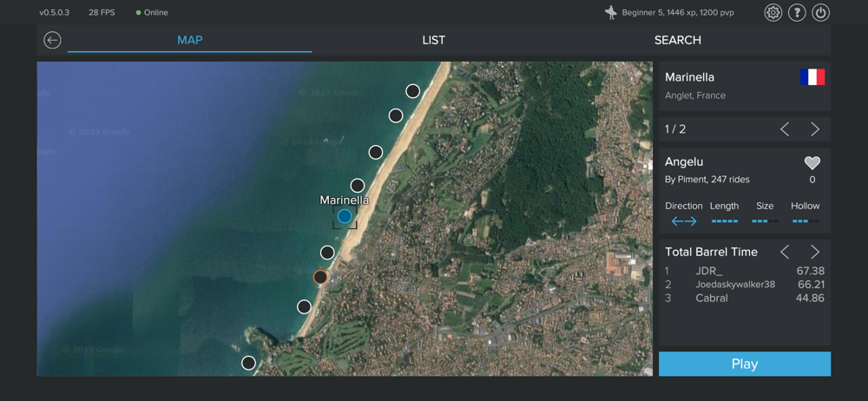
Task: Select the orange-outlined spot marker
Action: click(320, 277)
